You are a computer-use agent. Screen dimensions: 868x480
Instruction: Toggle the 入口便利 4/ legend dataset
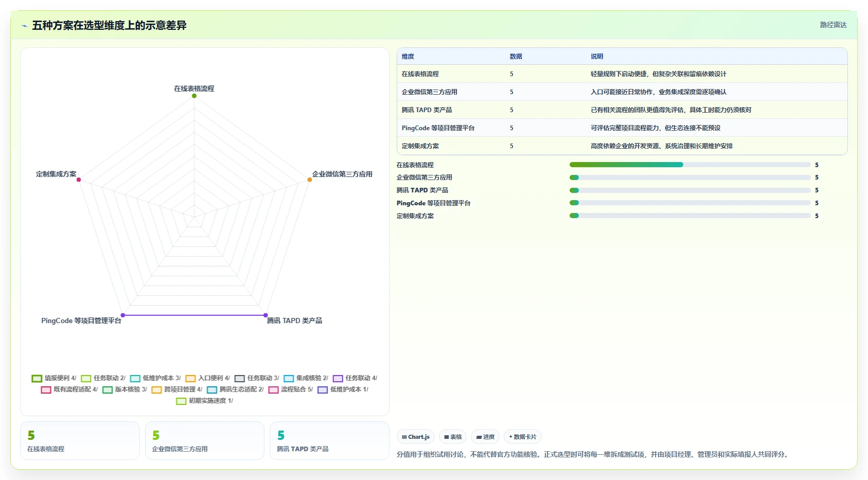(x=208, y=378)
